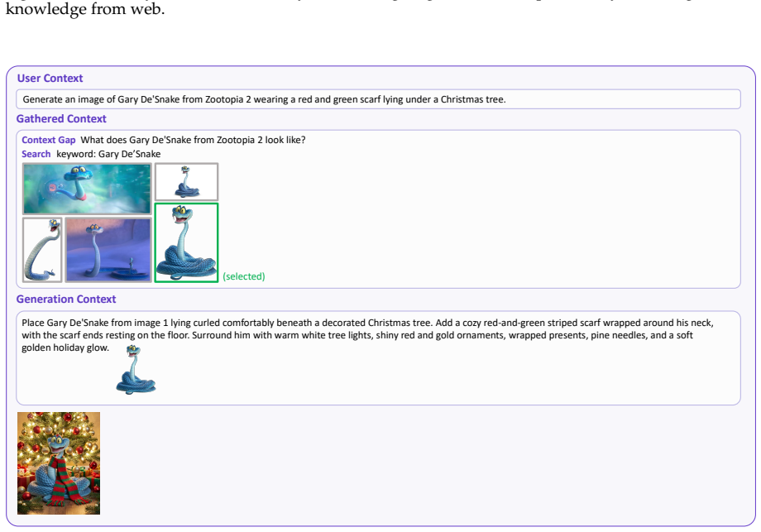Screen dimensions: 761x532
Task: Click the question 'What does Gary De'Snake...look like?'
Action: click(x=193, y=140)
